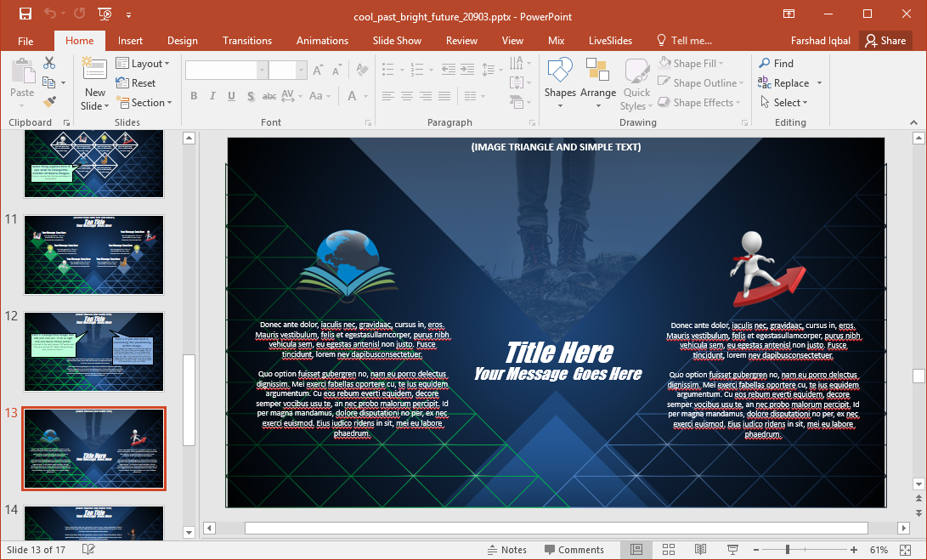Toggle the Notes pane
The image size is (927, 560).
click(506, 549)
